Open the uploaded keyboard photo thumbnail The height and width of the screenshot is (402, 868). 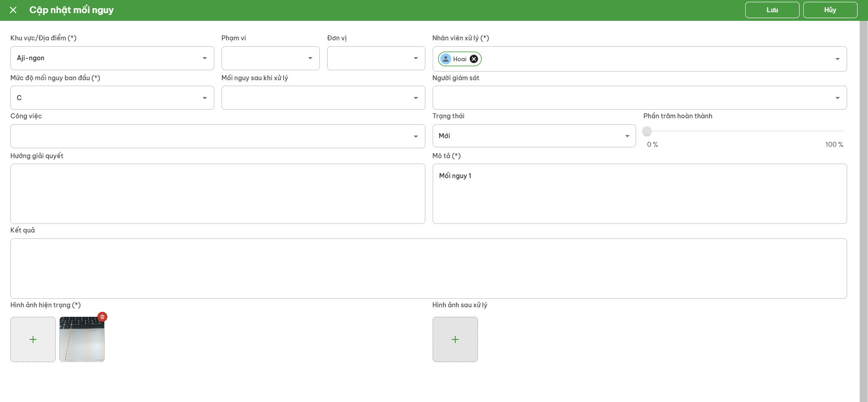pos(82,339)
